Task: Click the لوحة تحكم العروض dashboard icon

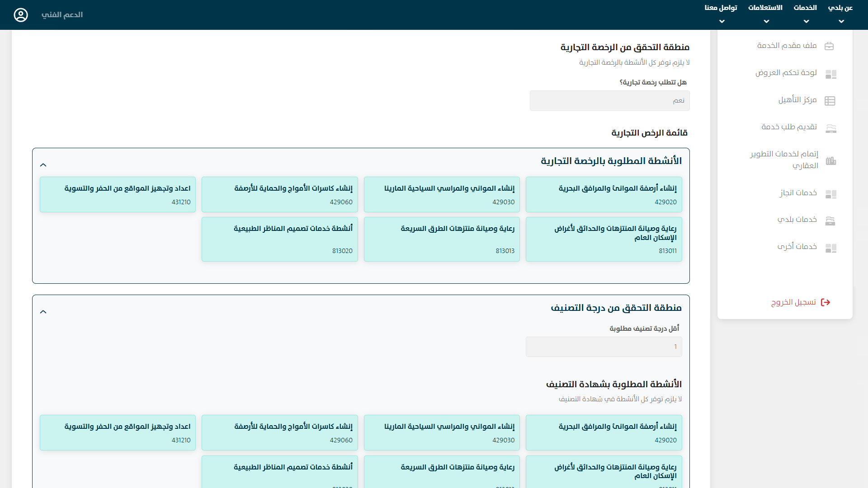Action: 830,74
